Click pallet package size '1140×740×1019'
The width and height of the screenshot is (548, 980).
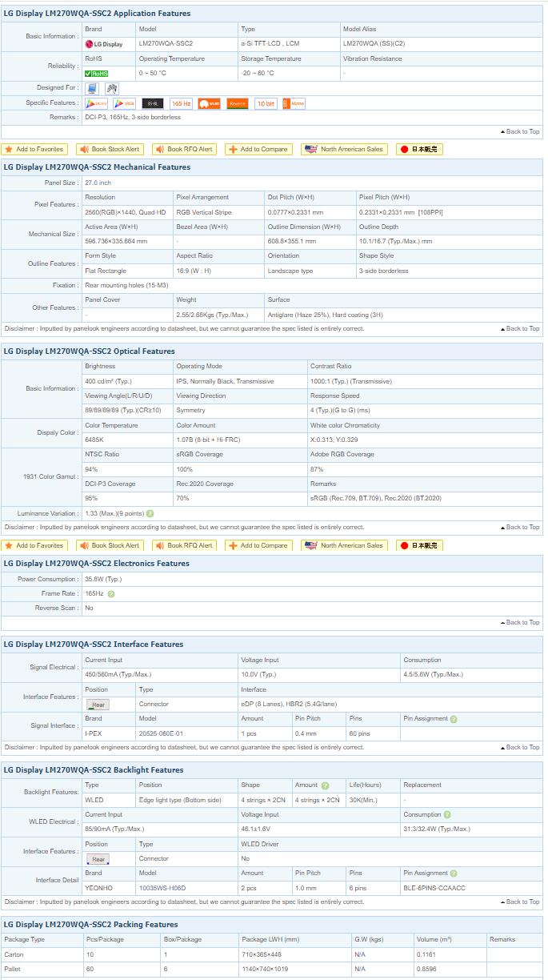click(x=265, y=969)
